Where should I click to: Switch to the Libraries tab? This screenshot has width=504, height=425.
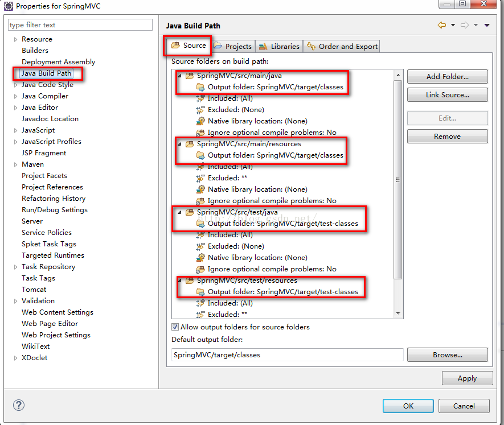[279, 47]
